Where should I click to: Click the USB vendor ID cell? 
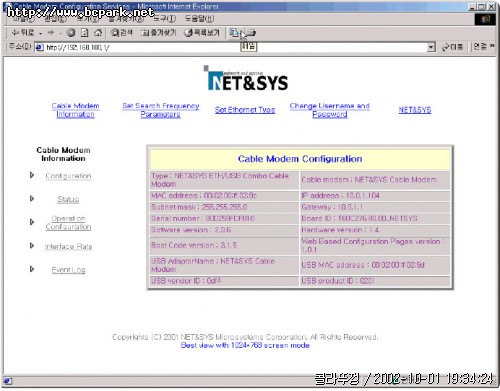pyautogui.click(x=224, y=281)
